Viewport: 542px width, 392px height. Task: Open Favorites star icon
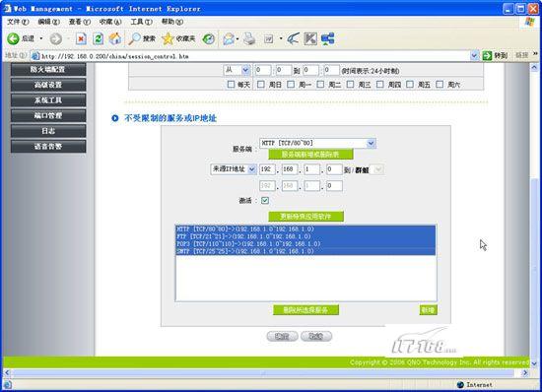[x=168, y=38]
